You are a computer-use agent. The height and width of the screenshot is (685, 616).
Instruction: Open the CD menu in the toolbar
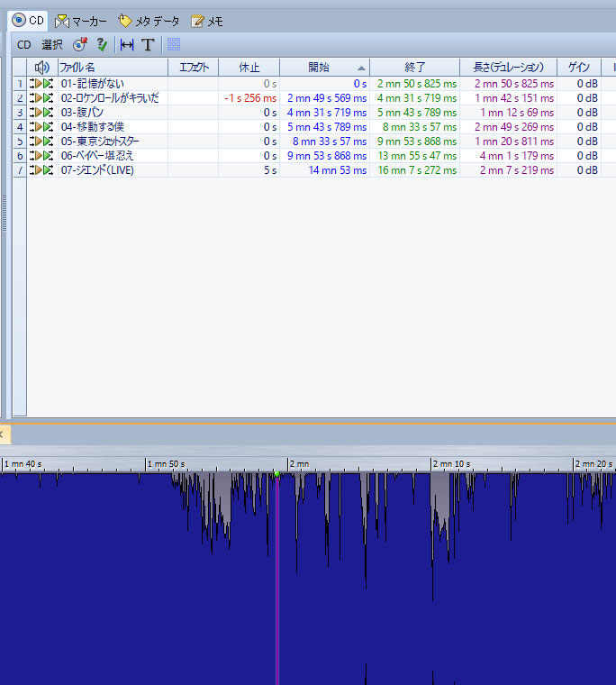click(x=24, y=44)
